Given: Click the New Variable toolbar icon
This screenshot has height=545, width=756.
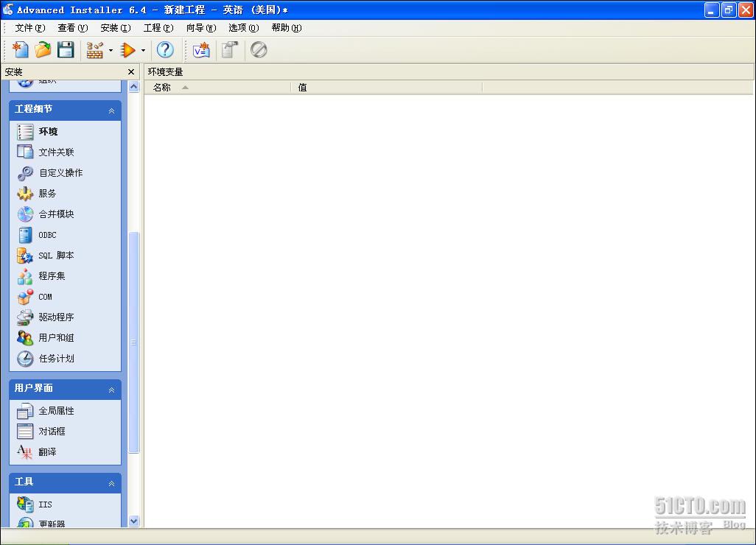Looking at the screenshot, I should 202,49.
